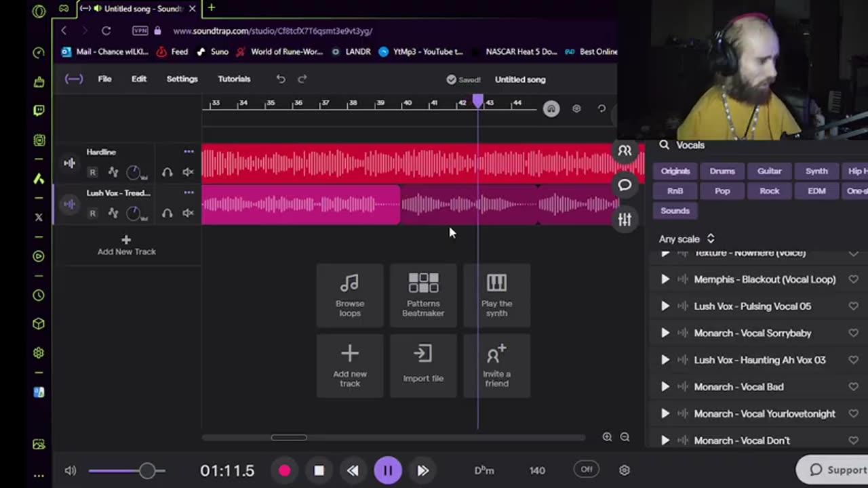Click the comment bubble icon
The image size is (868, 488).
[624, 185]
